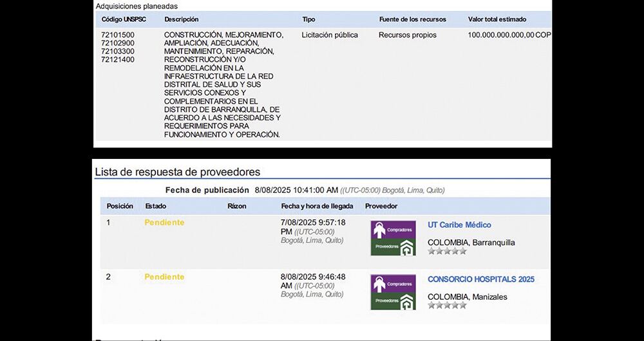Click the 100.000.000.000,00 COP value
This screenshot has height=341, width=644.
tap(509, 35)
